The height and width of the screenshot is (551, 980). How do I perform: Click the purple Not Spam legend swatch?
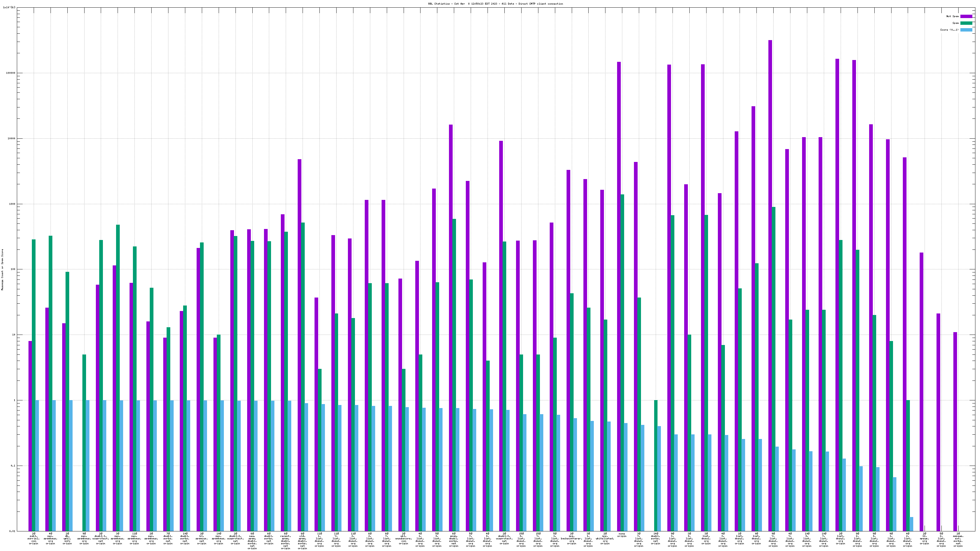coord(966,16)
